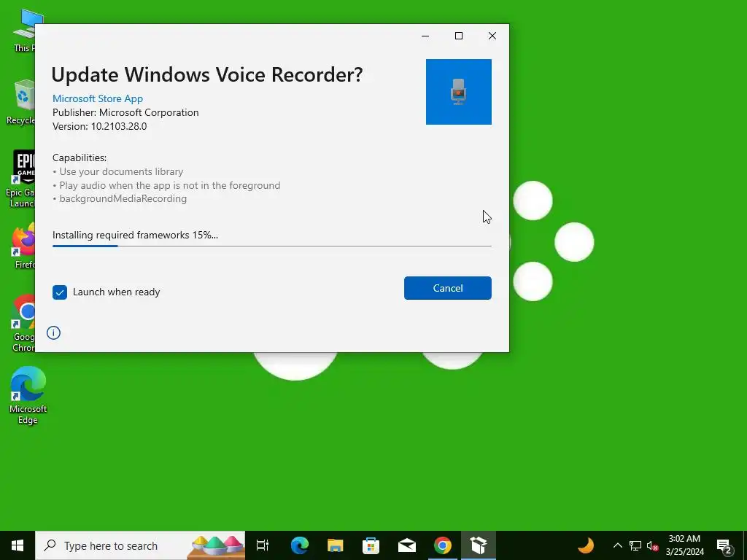
Task: Click the installation progress bar
Action: (x=271, y=246)
